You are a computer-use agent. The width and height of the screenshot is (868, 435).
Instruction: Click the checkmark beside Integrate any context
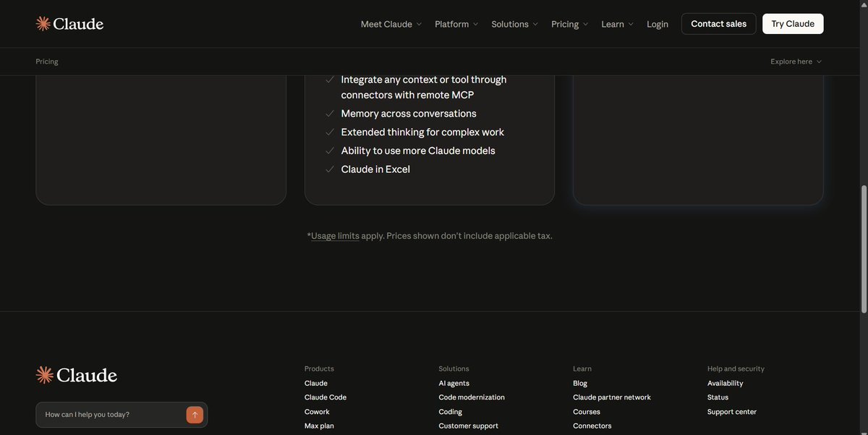tap(330, 80)
